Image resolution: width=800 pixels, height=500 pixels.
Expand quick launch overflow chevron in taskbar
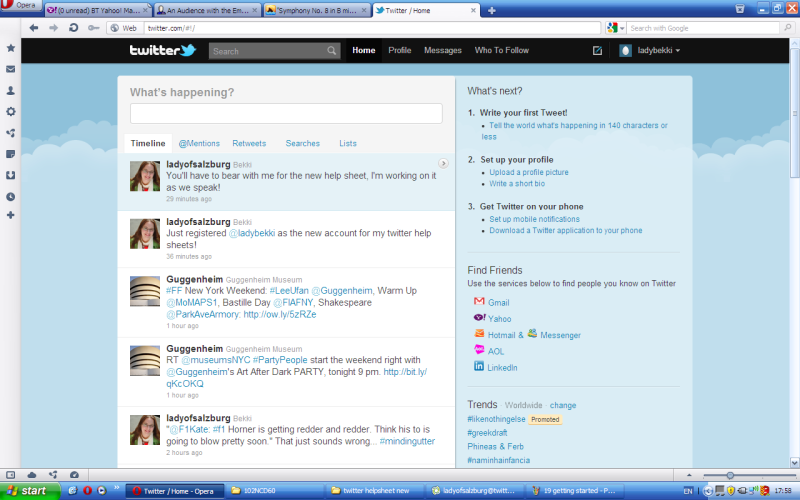[116, 487]
